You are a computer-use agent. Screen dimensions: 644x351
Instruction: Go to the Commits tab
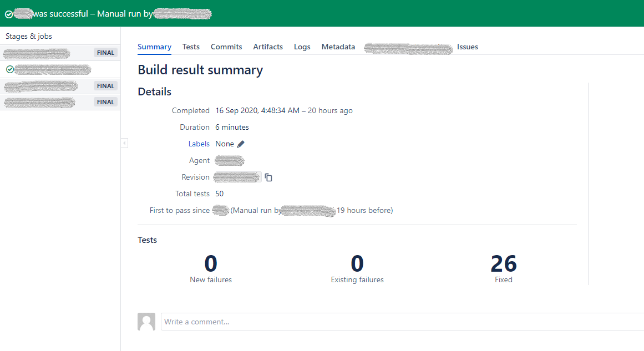pyautogui.click(x=226, y=47)
